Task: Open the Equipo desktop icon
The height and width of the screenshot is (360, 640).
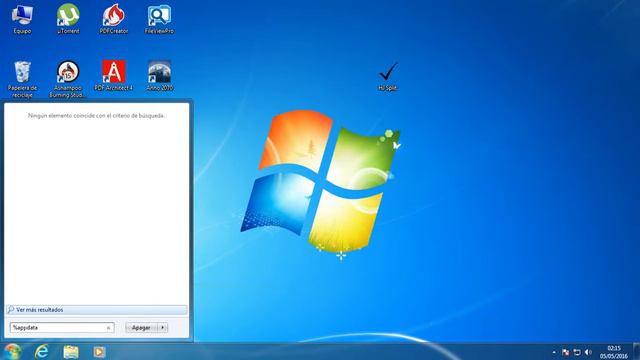Action: point(22,19)
